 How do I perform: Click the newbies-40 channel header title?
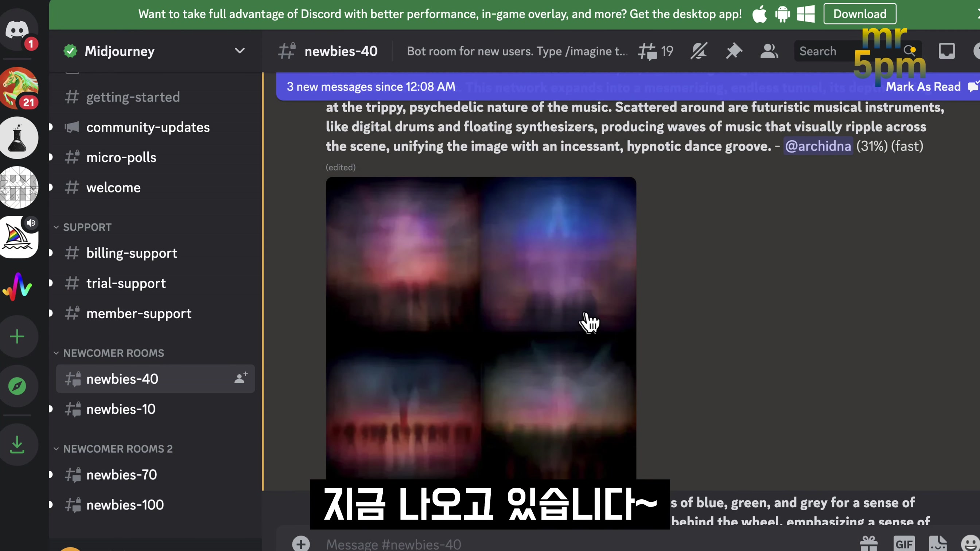[341, 51]
